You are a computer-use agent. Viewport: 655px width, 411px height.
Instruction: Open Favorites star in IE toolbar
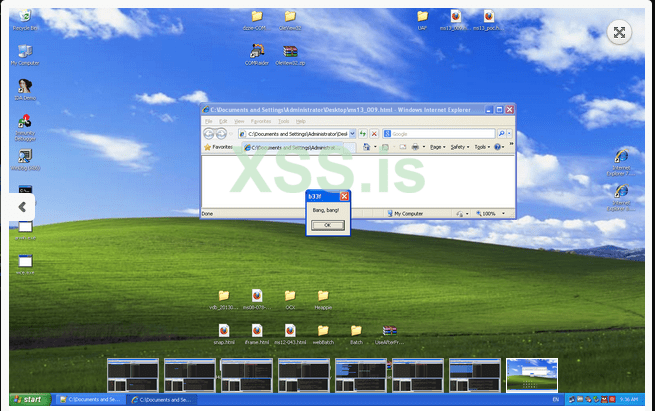click(x=208, y=147)
